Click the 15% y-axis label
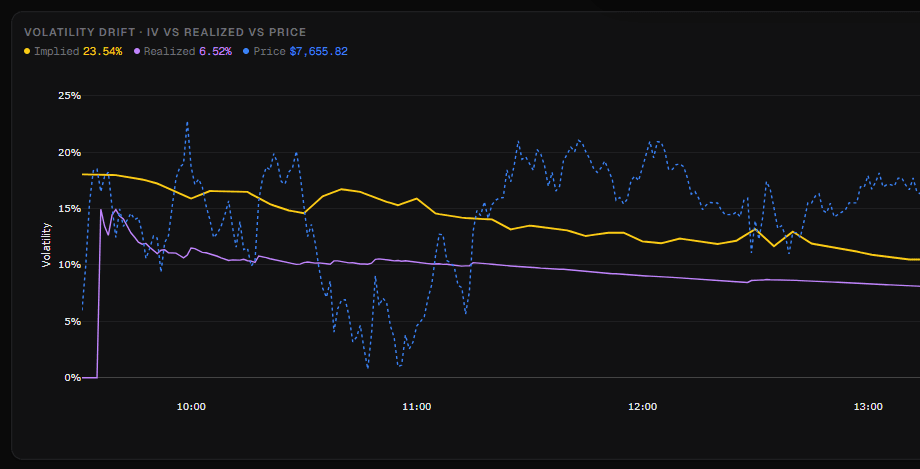The image size is (920, 469). (69, 209)
